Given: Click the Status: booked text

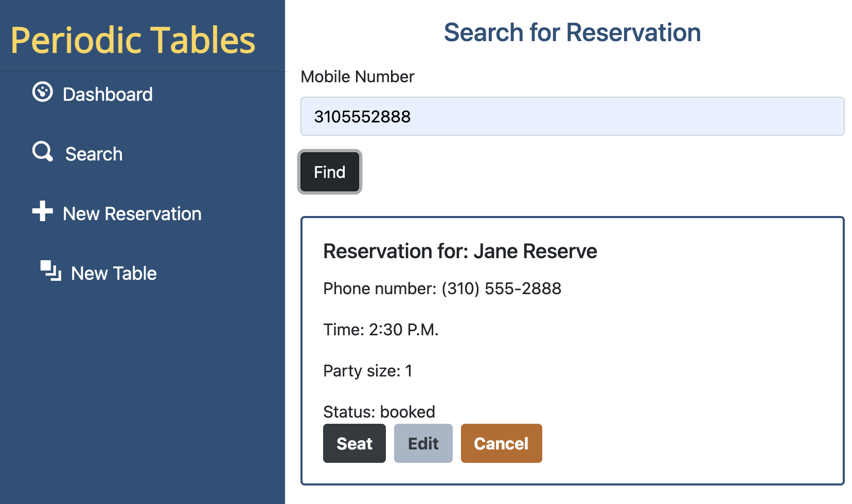Looking at the screenshot, I should pos(379,411).
